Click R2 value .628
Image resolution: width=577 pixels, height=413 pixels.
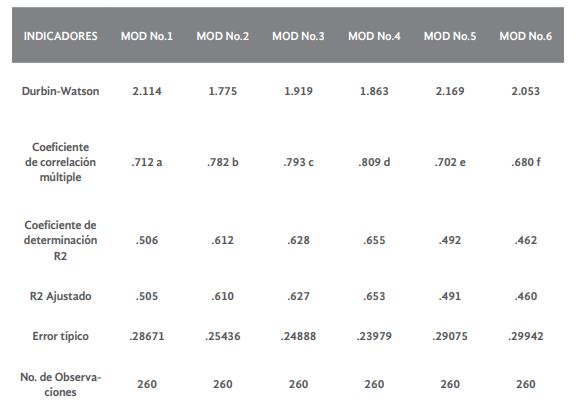point(298,240)
